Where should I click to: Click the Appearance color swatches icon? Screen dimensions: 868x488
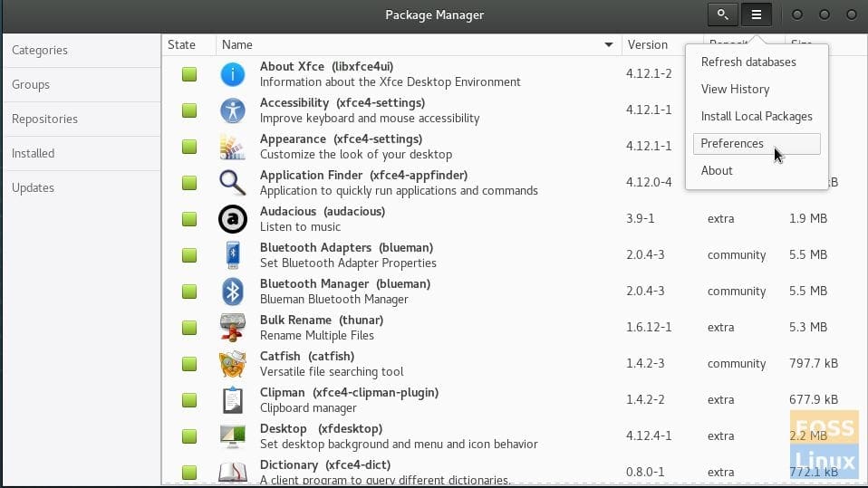[x=233, y=147]
